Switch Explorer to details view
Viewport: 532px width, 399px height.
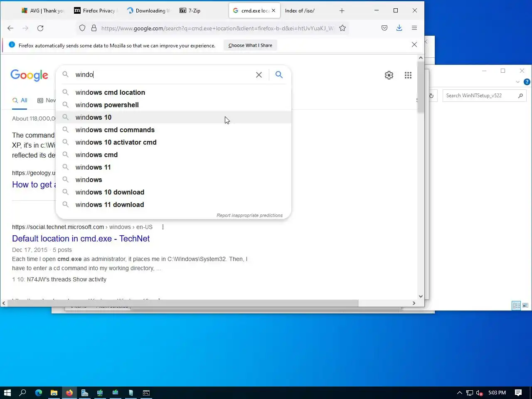point(516,305)
